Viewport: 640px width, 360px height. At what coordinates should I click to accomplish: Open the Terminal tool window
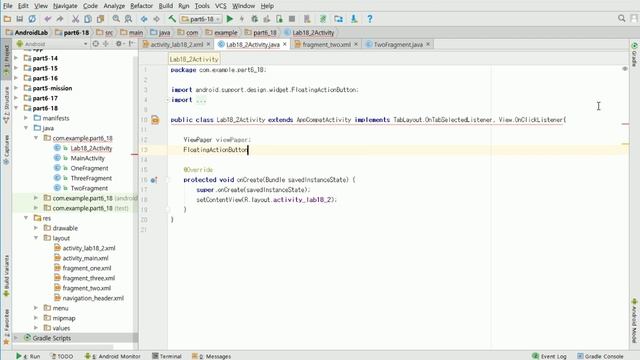[167, 356]
